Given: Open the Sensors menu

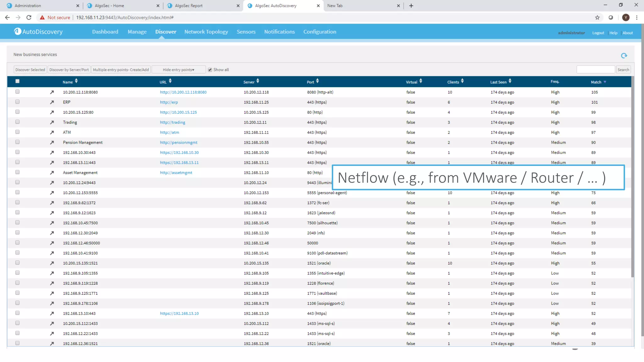Looking at the screenshot, I should [246, 32].
